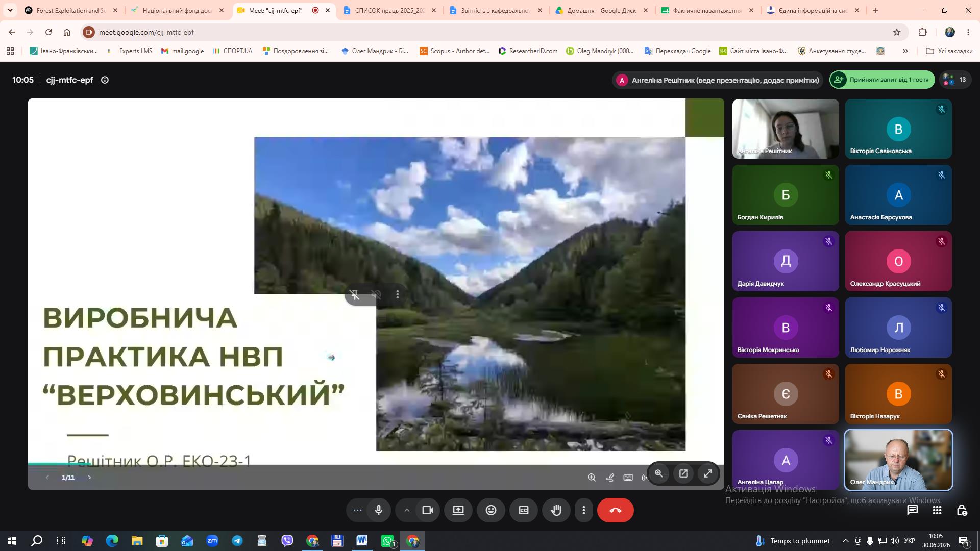Open Chrome three-dot menu
Image resolution: width=980 pixels, height=551 pixels.
tap(968, 32)
